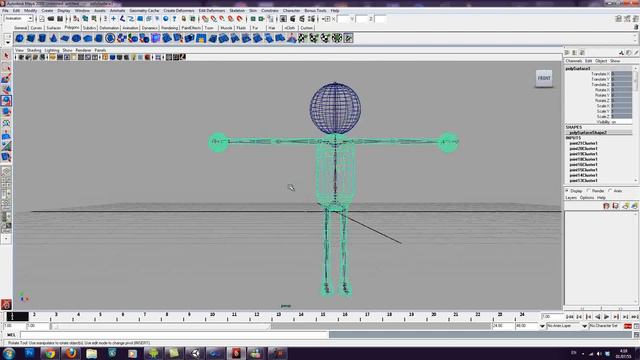Select the joint21Cluster1 input entry
Image resolution: width=640 pixels, height=360 pixels.
click(x=583, y=143)
